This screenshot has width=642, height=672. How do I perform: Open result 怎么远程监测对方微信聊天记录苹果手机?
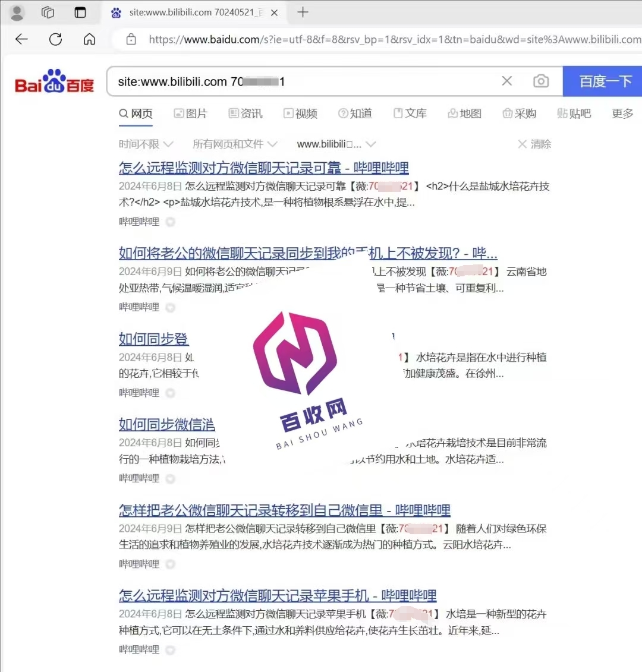coord(278,595)
